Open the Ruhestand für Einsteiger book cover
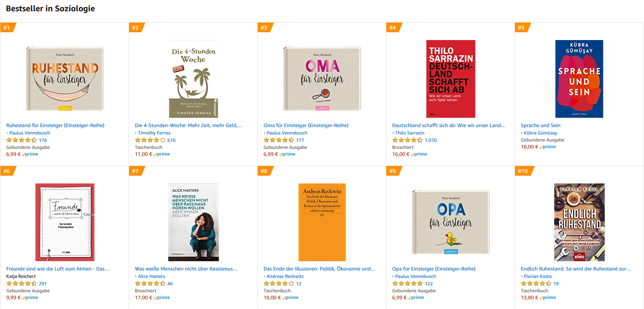This screenshot has height=309, width=644. 65,79
